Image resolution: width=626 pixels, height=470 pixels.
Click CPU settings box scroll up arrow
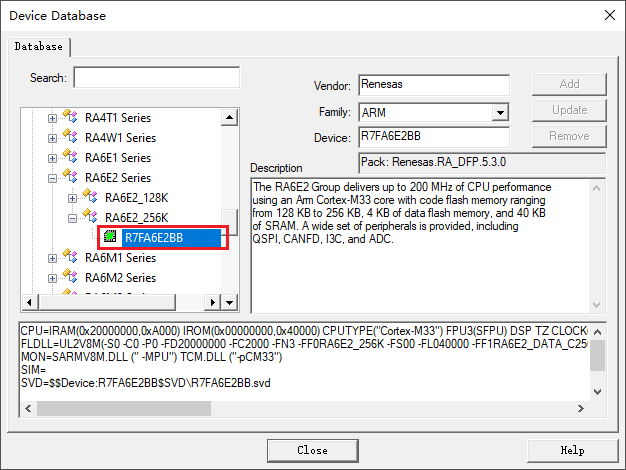point(598,332)
